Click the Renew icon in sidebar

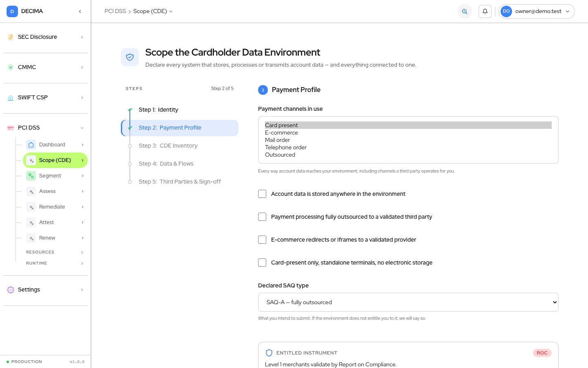(x=31, y=238)
